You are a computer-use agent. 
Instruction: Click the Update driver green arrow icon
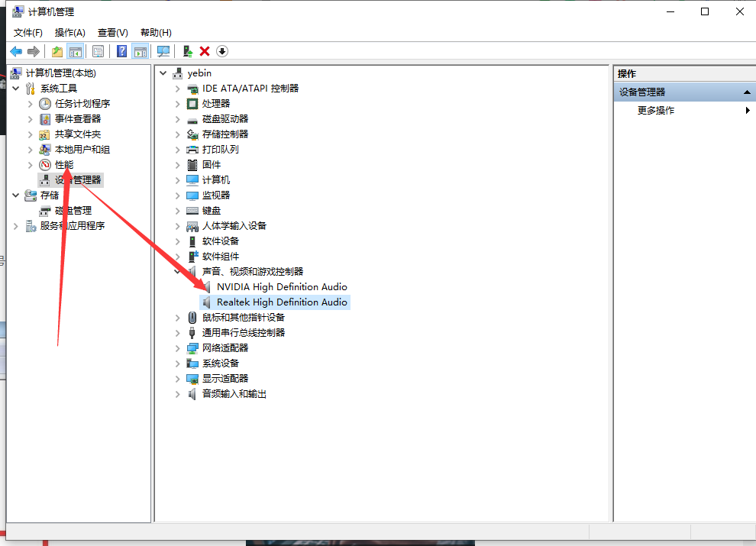(x=187, y=51)
